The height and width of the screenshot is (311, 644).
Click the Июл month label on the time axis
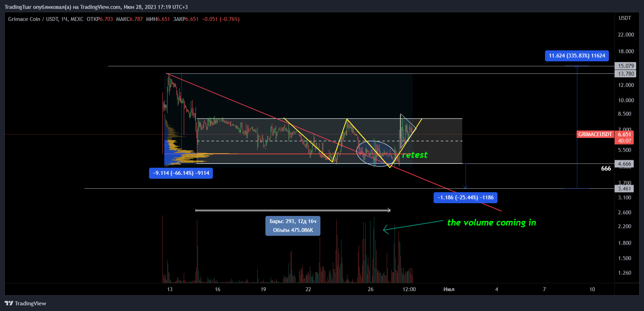pyautogui.click(x=449, y=289)
